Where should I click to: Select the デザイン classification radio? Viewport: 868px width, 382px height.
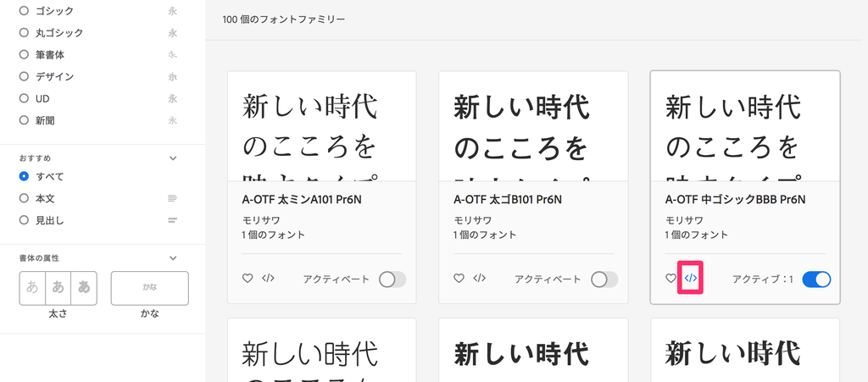[x=23, y=76]
